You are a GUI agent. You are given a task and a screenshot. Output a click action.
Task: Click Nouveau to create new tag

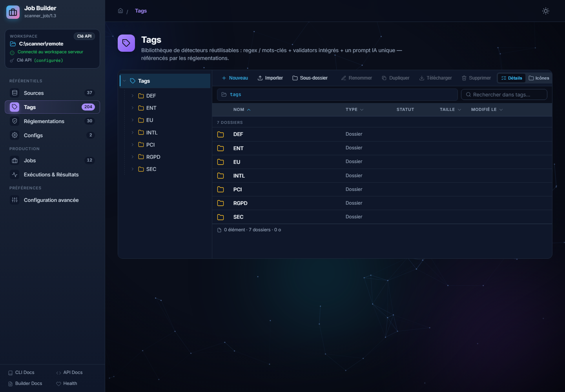[235, 78]
